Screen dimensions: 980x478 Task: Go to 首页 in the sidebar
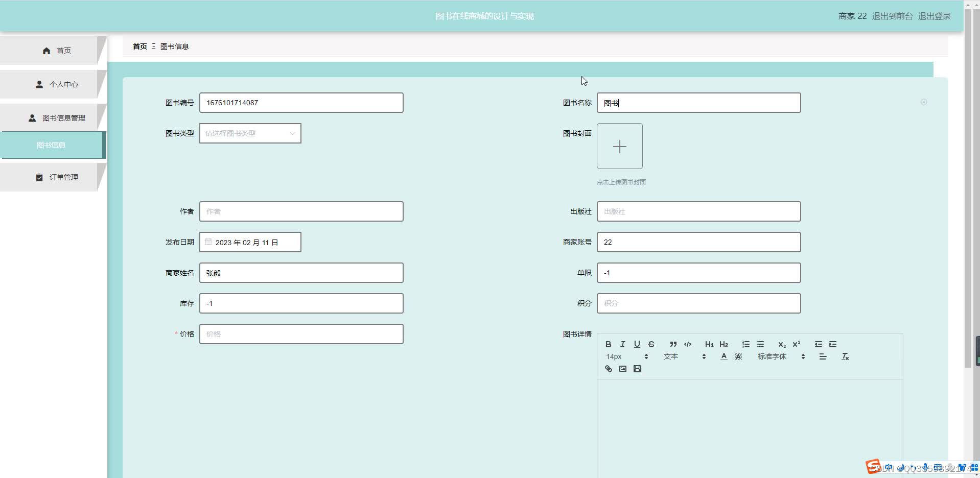53,51
